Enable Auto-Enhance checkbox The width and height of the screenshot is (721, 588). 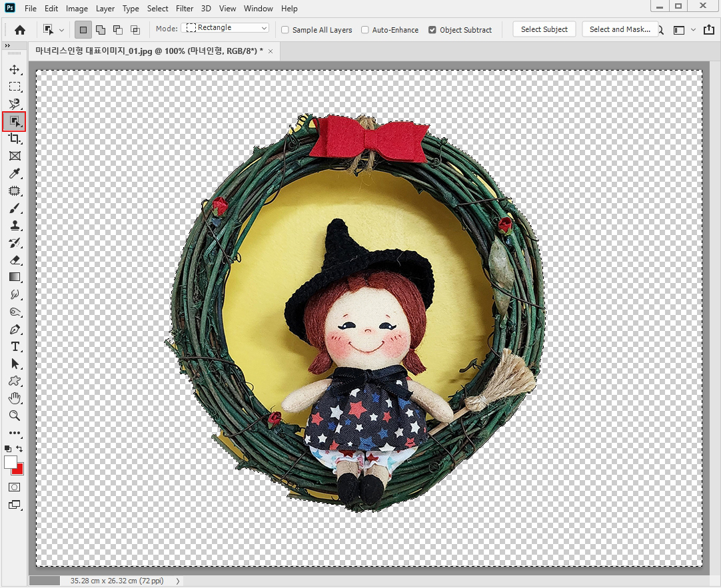pos(365,30)
